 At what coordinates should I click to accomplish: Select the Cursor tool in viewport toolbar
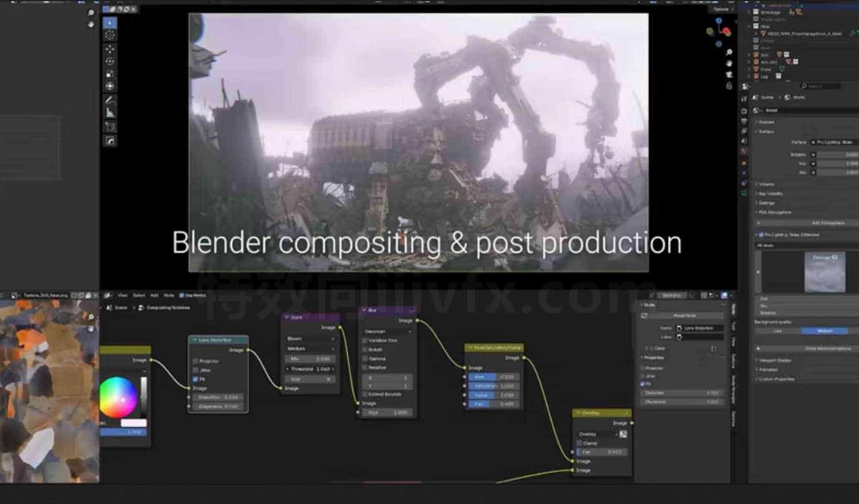(110, 35)
